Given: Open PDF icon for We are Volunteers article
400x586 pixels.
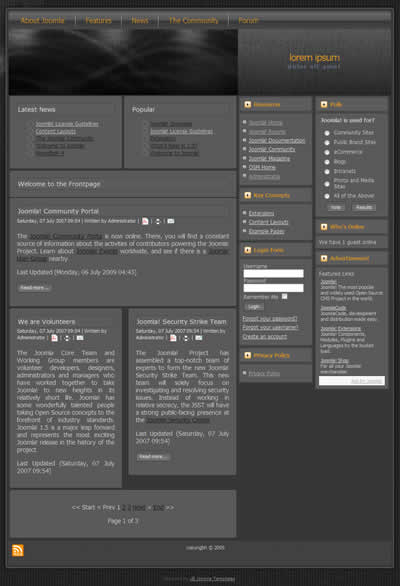Looking at the screenshot, I should coord(55,338).
